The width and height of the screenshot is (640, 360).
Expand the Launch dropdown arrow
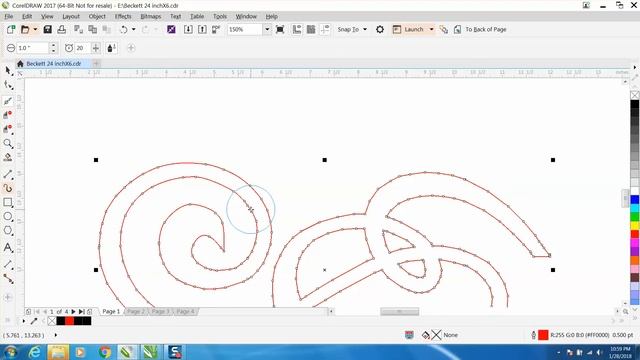[431, 29]
